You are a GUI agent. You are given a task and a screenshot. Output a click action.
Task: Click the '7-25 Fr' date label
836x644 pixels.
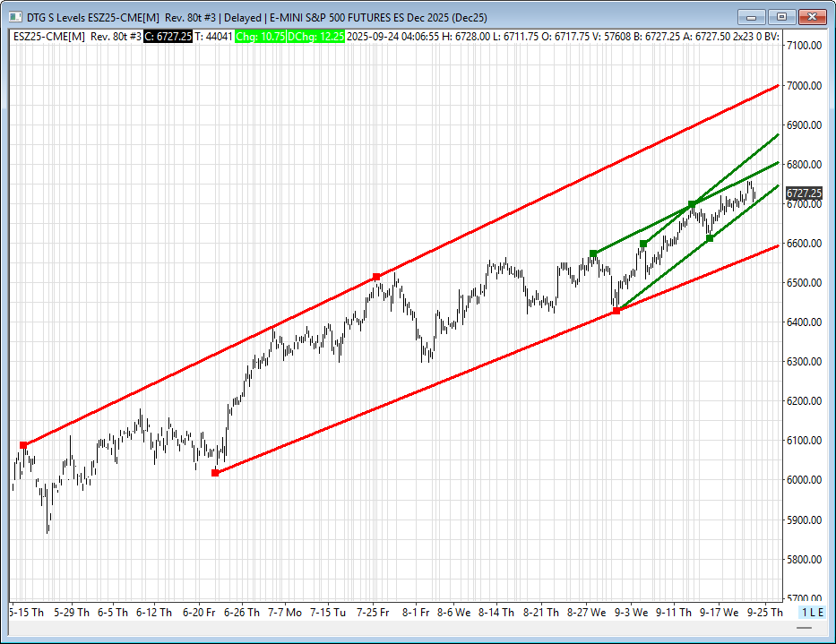[x=373, y=613]
